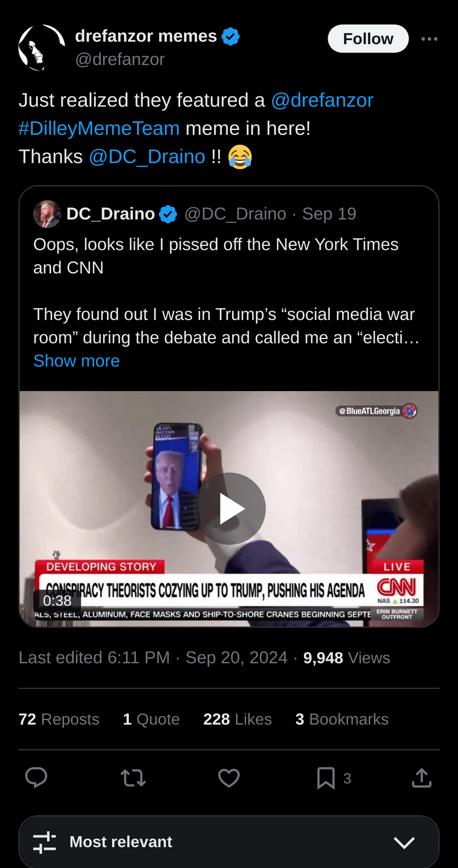The height and width of the screenshot is (868, 458).
Task: Open drefanzor memes profile avatar
Action: point(42,47)
